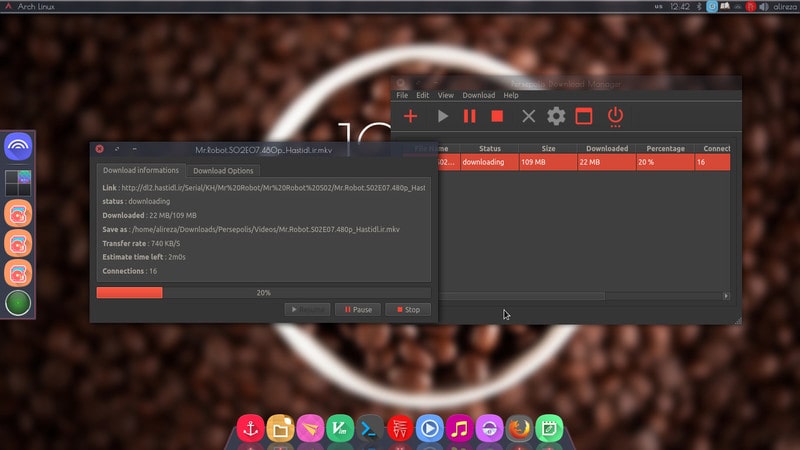Open the pink paper plane app in dock
Image resolution: width=800 pixels, height=450 pixels.
click(310, 429)
